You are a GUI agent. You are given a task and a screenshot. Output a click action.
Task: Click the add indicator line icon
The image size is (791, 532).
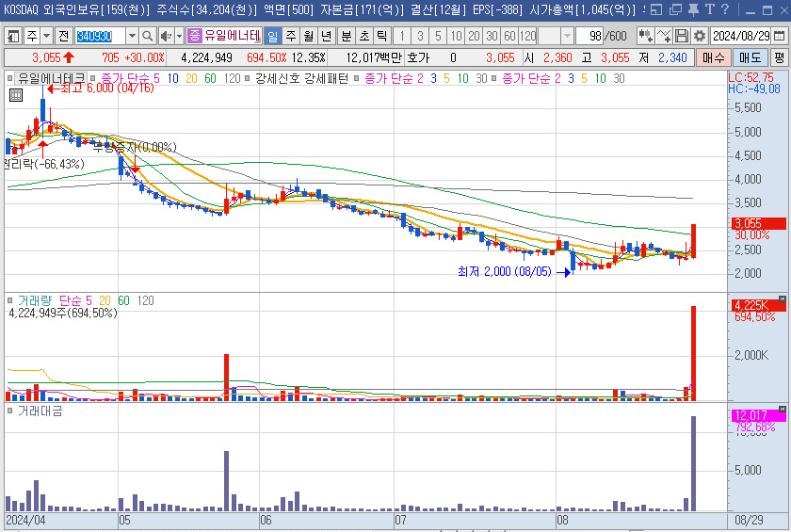(x=663, y=36)
